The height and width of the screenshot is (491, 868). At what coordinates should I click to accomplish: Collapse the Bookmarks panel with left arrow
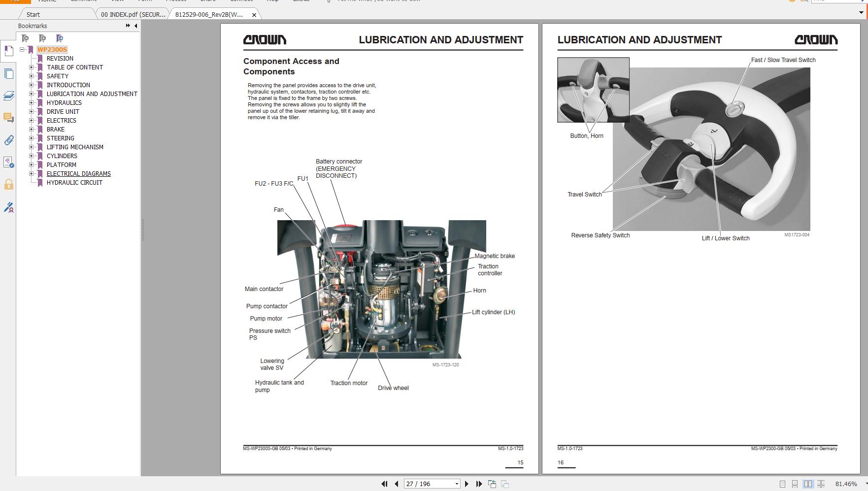tap(135, 26)
